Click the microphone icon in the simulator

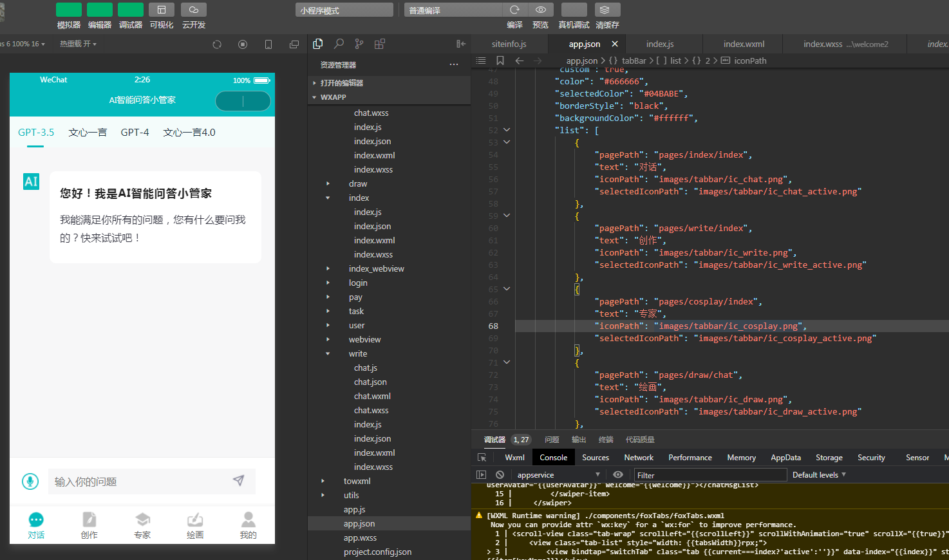(x=30, y=481)
